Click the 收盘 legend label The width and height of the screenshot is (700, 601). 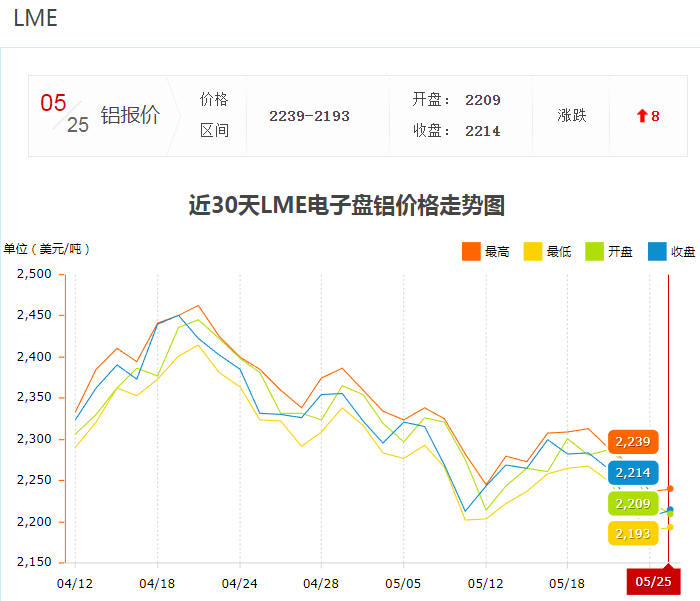coord(683,252)
